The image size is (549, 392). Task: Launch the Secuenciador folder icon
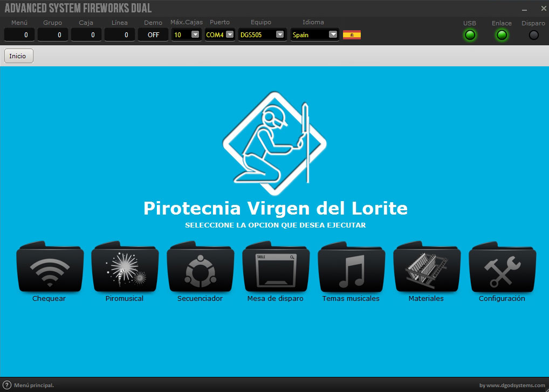point(201,268)
